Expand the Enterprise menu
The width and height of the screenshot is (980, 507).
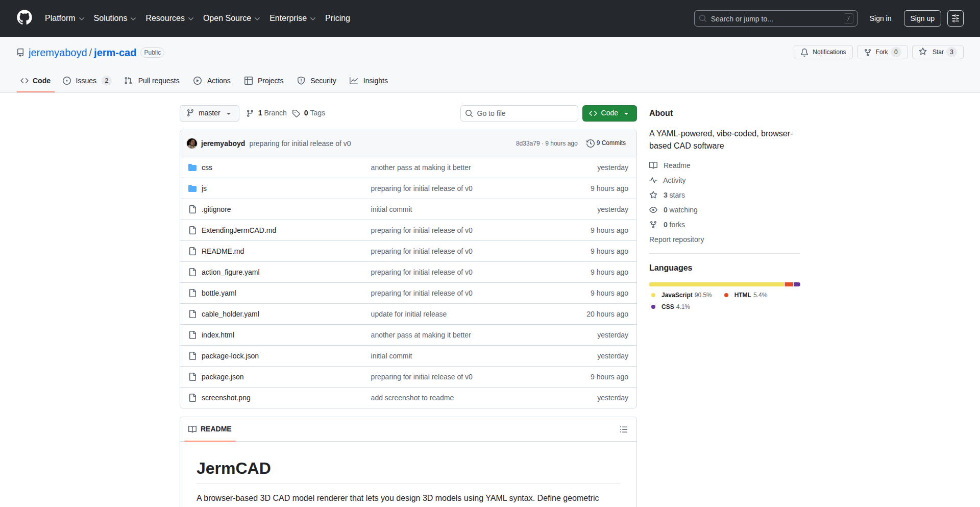coord(292,18)
